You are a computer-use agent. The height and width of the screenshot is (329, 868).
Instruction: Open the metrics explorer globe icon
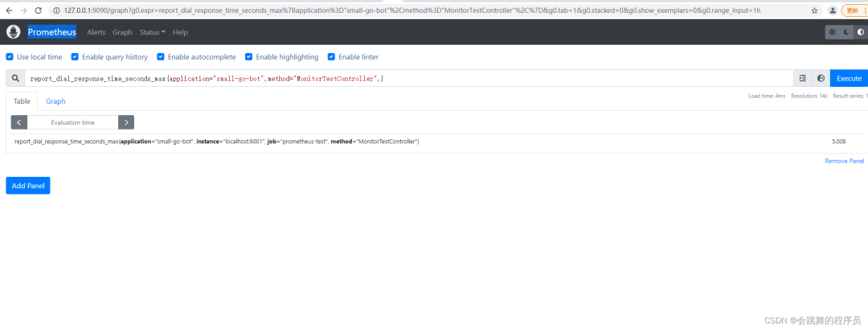[x=821, y=78]
